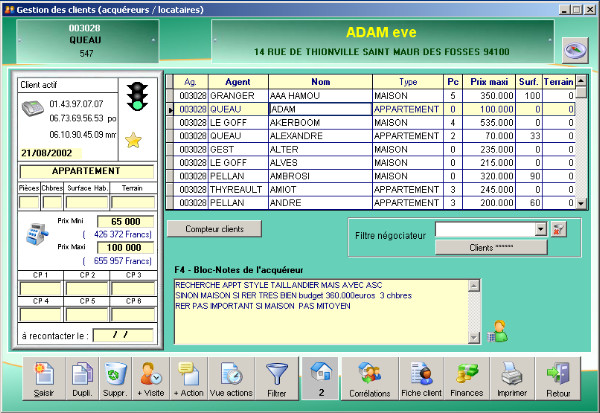Click the telephone icon beside phone numbers
Image resolution: width=600 pixels, height=413 pixels.
point(33,108)
